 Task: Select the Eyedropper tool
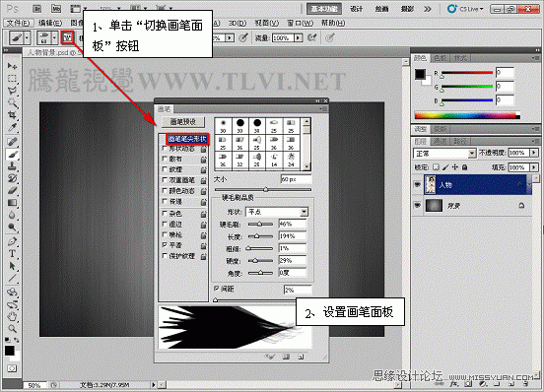click(12, 127)
